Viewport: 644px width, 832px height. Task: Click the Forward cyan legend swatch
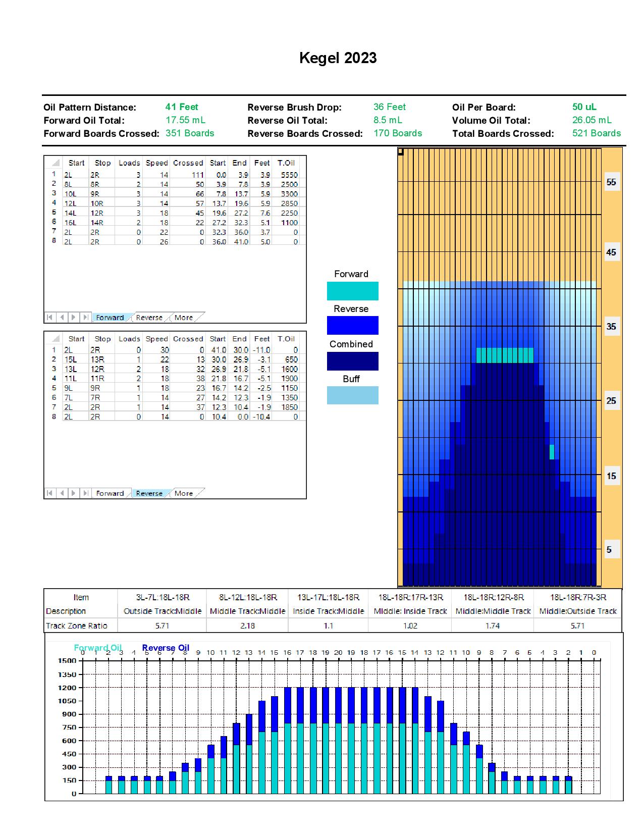click(x=352, y=291)
